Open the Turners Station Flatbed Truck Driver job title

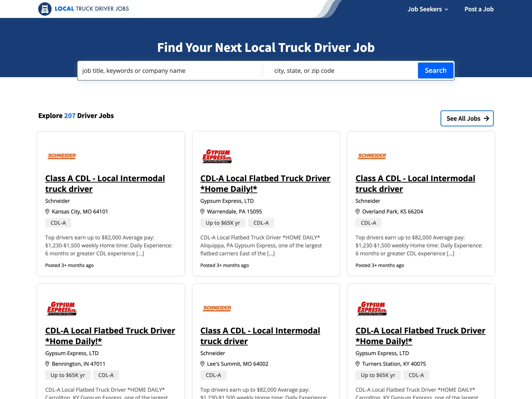point(420,336)
